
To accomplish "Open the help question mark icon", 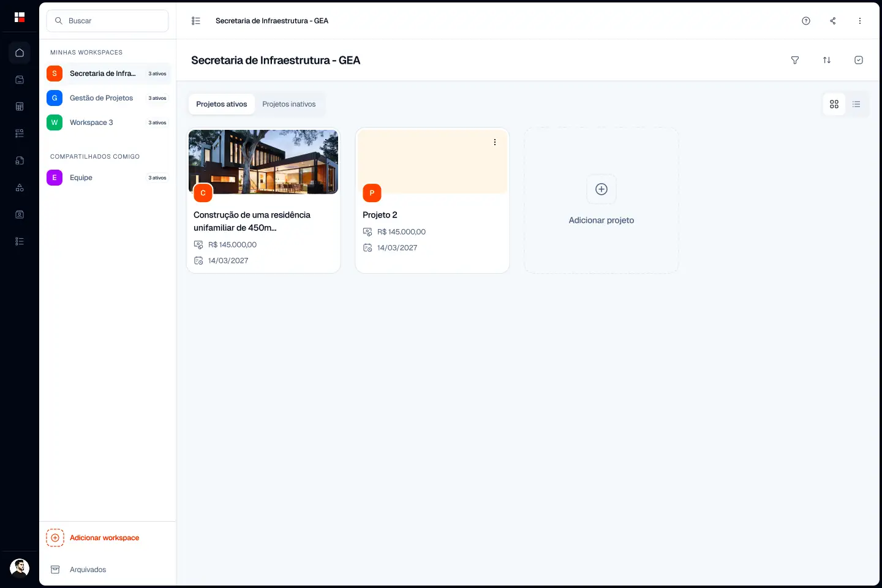I will pos(806,21).
